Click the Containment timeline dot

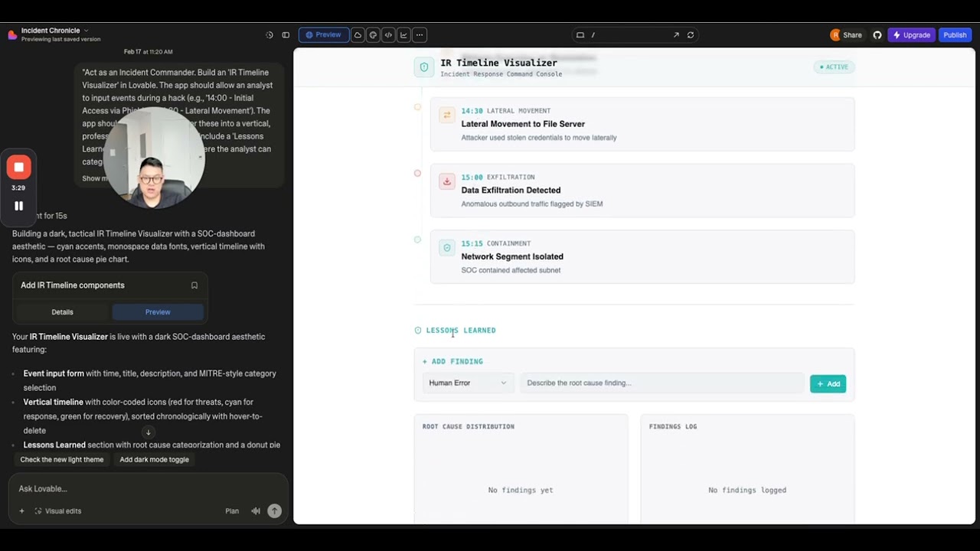click(x=417, y=240)
